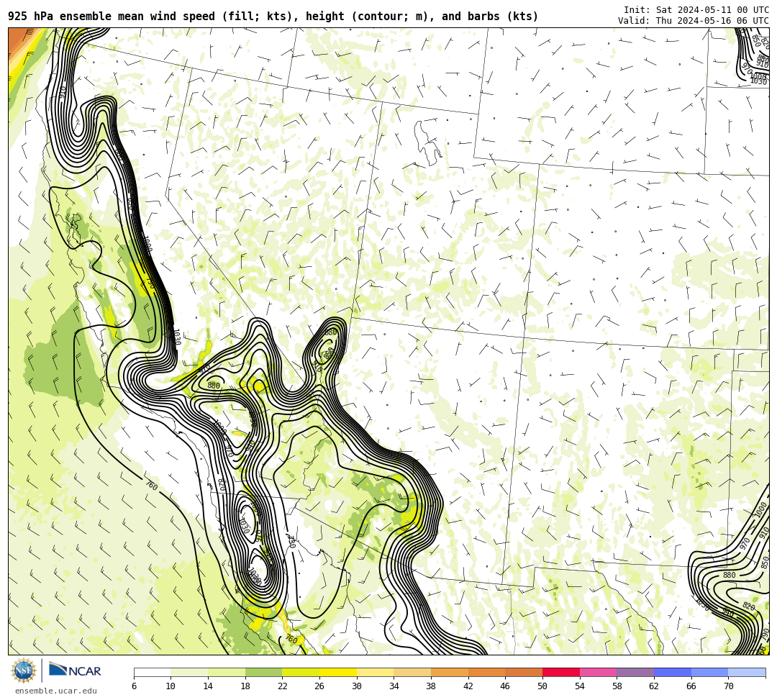The width and height of the screenshot is (777, 700).
Task: Click the purple 58-62 kts colorbar swatch
Action: pyautogui.click(x=635, y=672)
